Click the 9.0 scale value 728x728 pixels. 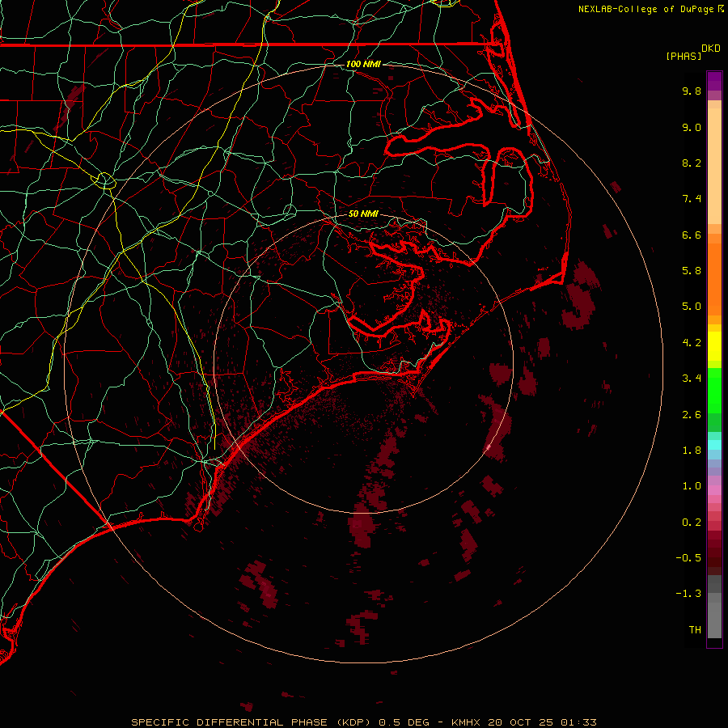click(x=692, y=127)
